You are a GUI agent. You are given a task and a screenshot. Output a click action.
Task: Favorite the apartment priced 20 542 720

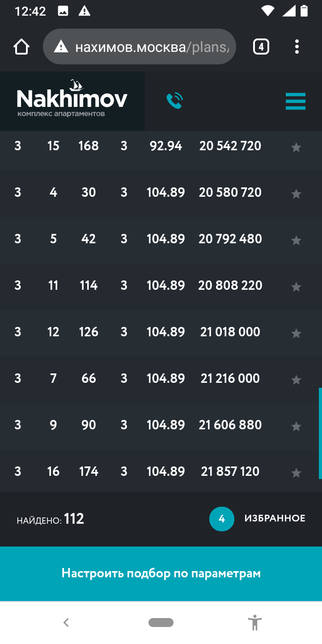(x=296, y=147)
